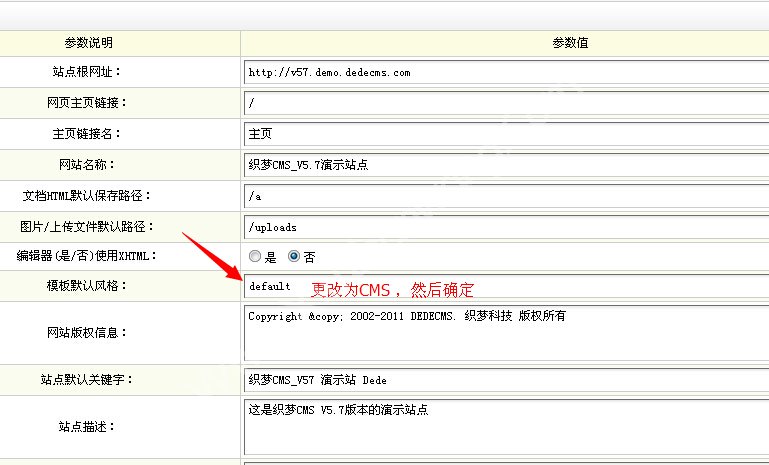769x465 pixels.
Task: Click the 文档HTML默认保存路径 input with /a
Action: tap(505, 196)
